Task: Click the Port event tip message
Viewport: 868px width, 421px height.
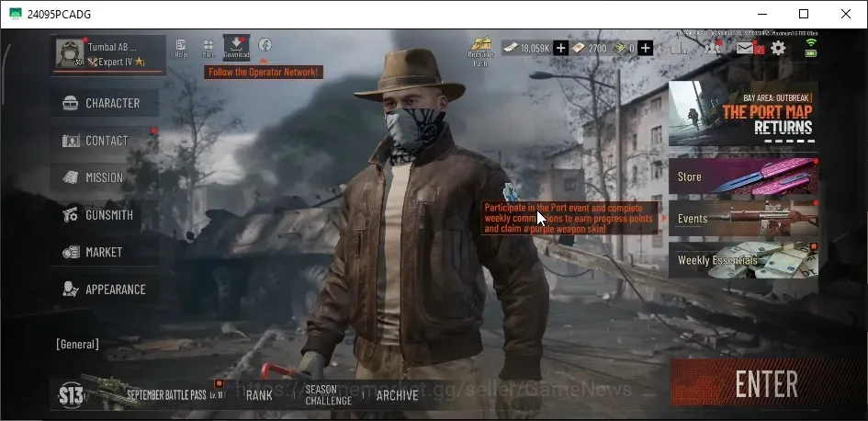Action: pos(570,218)
